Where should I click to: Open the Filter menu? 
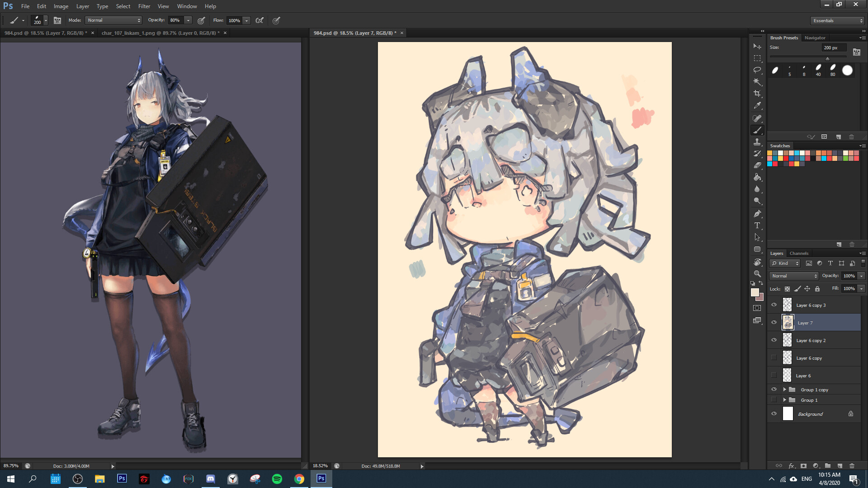coord(144,6)
